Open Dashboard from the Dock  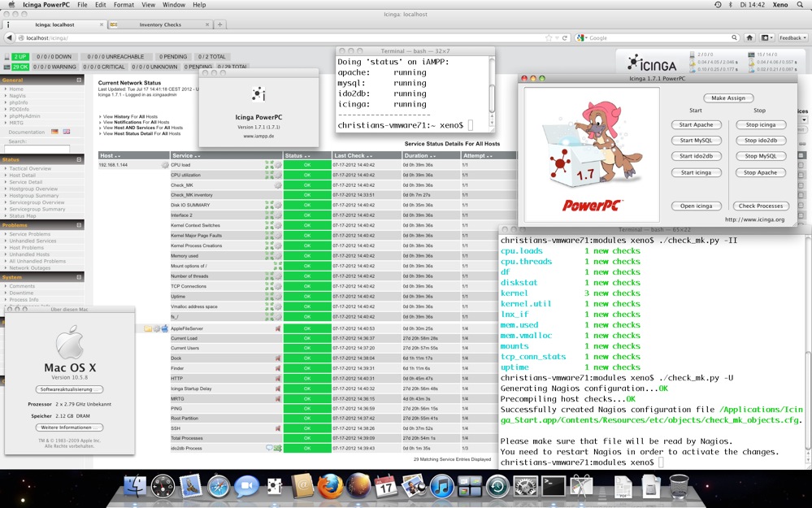tap(163, 487)
